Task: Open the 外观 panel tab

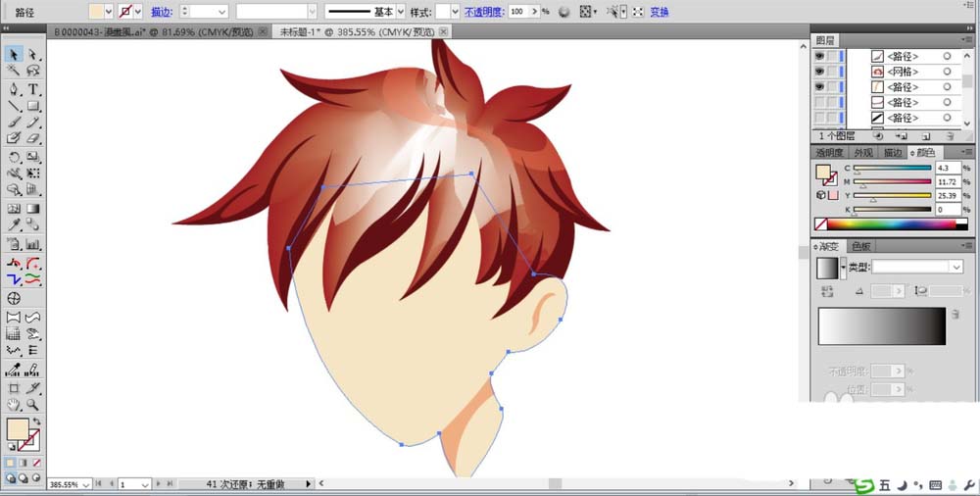Action: [x=863, y=153]
